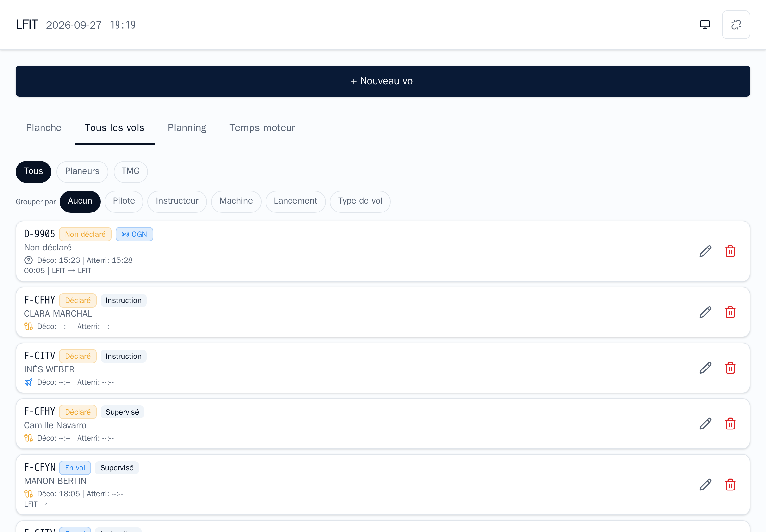Image resolution: width=766 pixels, height=532 pixels.
Task: Click winch launch icon on Camille Navarro's flight
Action: pos(29,438)
